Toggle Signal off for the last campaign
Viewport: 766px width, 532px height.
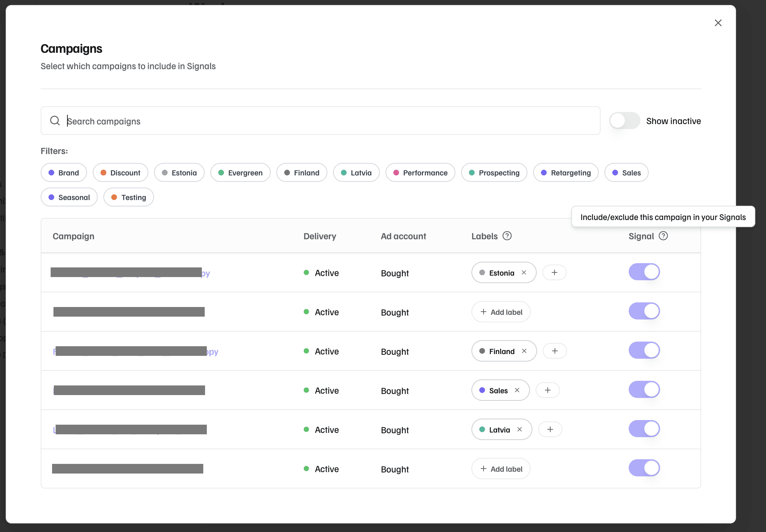click(x=644, y=468)
